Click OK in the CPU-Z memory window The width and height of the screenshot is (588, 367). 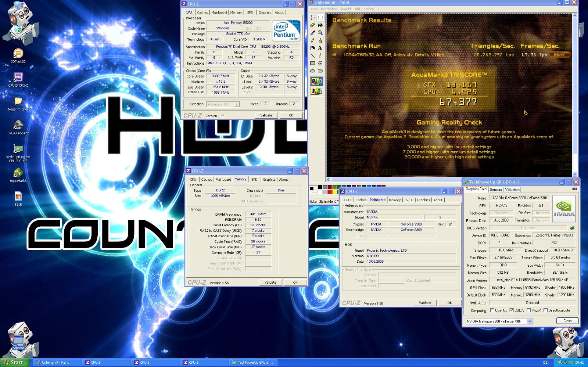[x=295, y=283]
